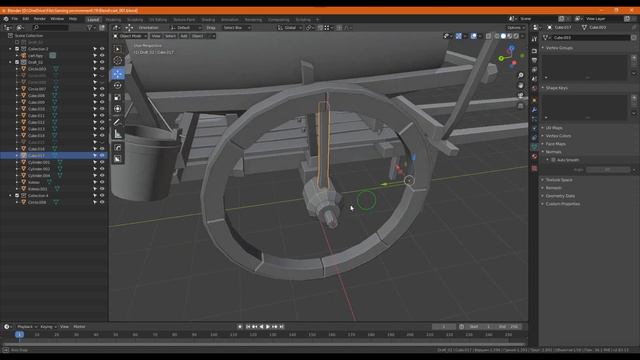The height and width of the screenshot is (360, 640).
Task: Open the Modifiers wrench tab
Action: click(x=534, y=110)
